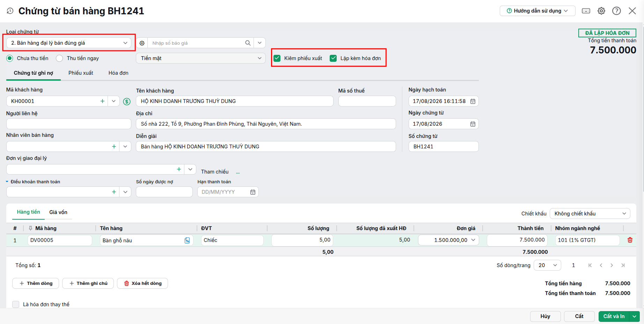This screenshot has width=644, height=324.
Task: Expand Điều khoản thanh toán field dropdown arrow
Action: [x=125, y=192]
